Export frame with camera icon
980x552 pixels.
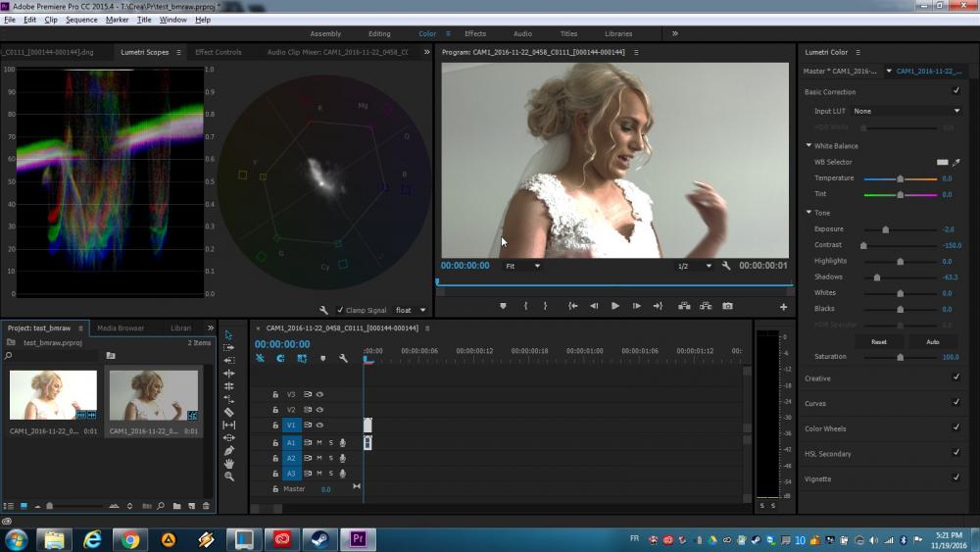pyautogui.click(x=727, y=306)
